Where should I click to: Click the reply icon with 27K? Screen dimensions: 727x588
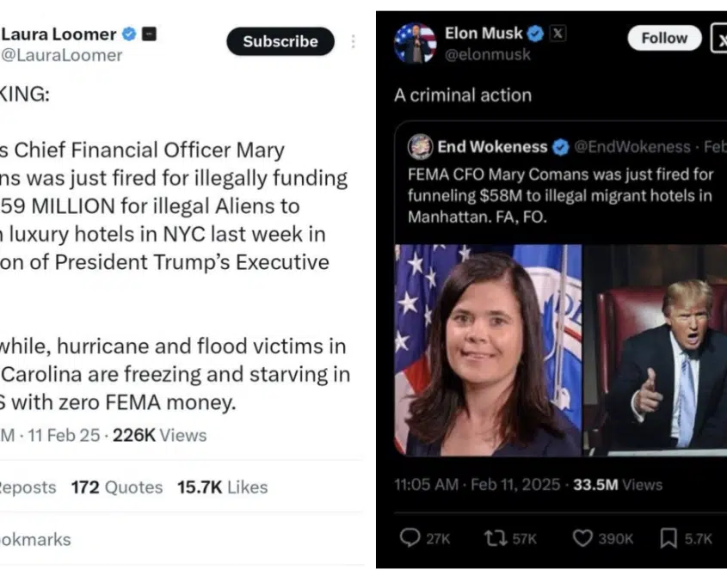click(x=411, y=538)
